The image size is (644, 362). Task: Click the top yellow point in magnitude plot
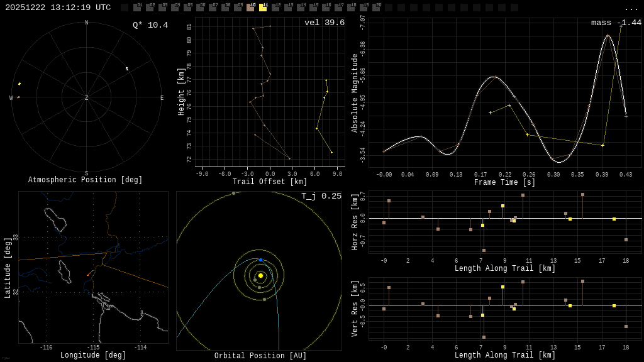click(x=621, y=26)
